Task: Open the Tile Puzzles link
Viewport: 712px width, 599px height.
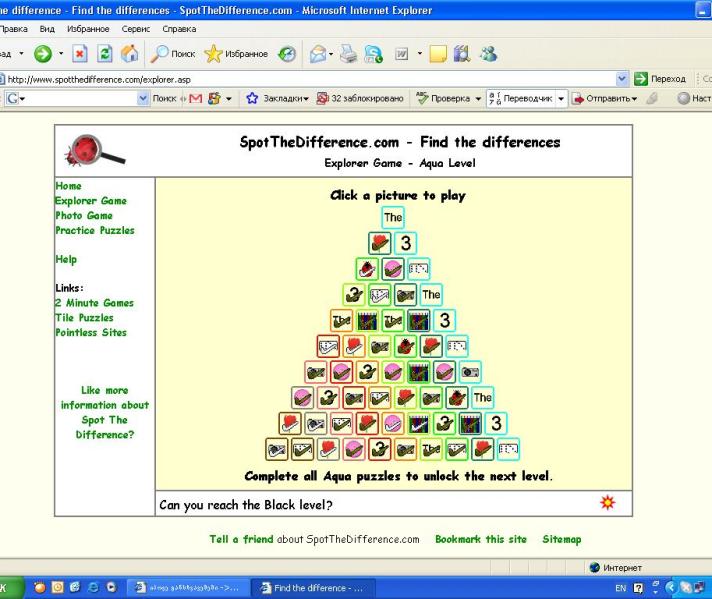Action: (84, 318)
